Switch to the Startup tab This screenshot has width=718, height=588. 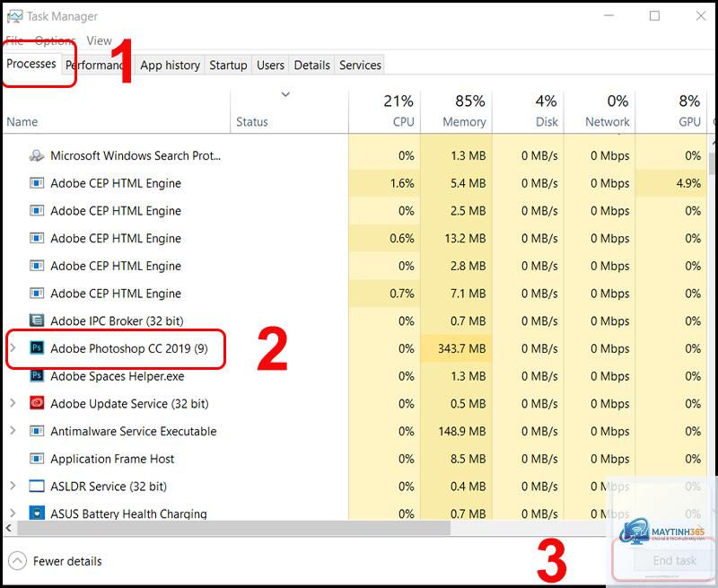tap(228, 65)
